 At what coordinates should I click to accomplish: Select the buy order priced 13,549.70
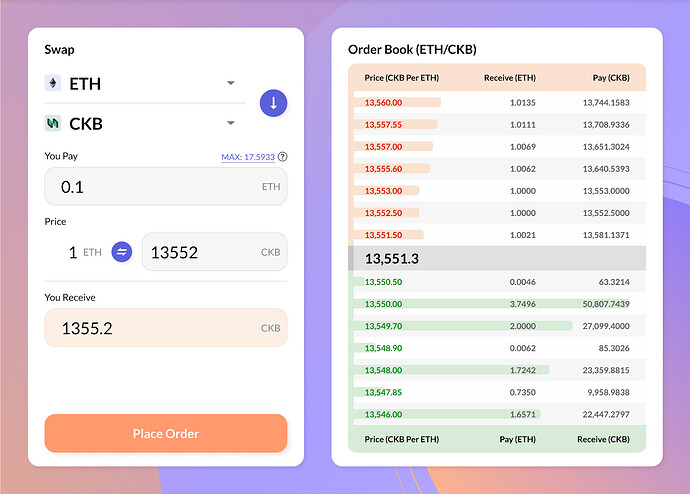tap(499, 326)
